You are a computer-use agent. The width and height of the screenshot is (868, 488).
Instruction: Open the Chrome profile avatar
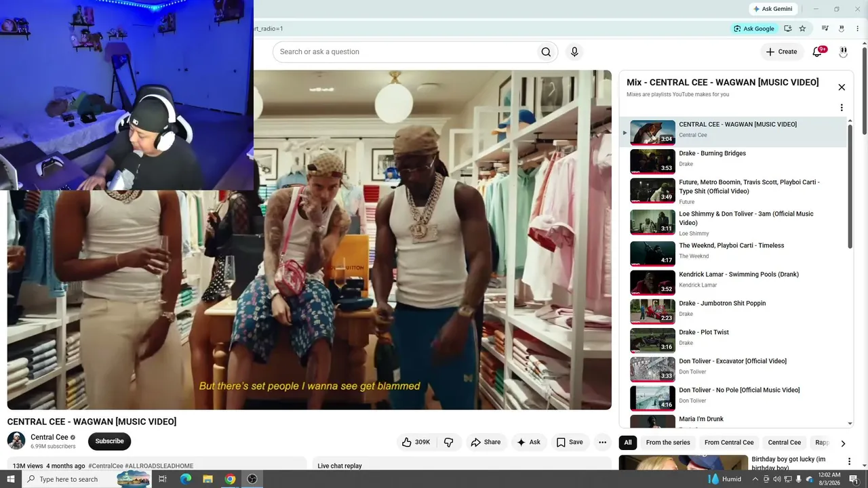coord(842,28)
